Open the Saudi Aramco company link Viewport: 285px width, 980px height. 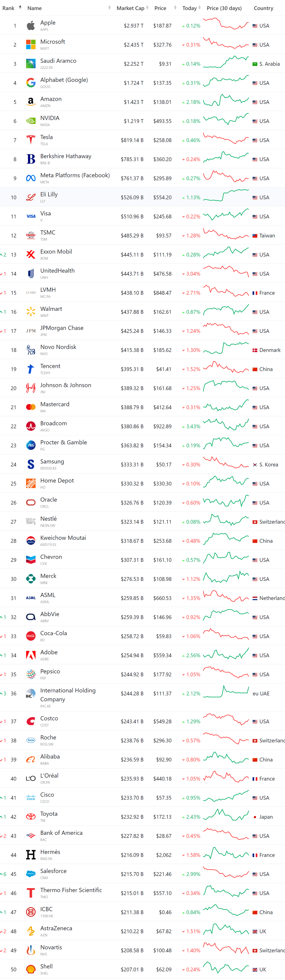click(x=58, y=61)
